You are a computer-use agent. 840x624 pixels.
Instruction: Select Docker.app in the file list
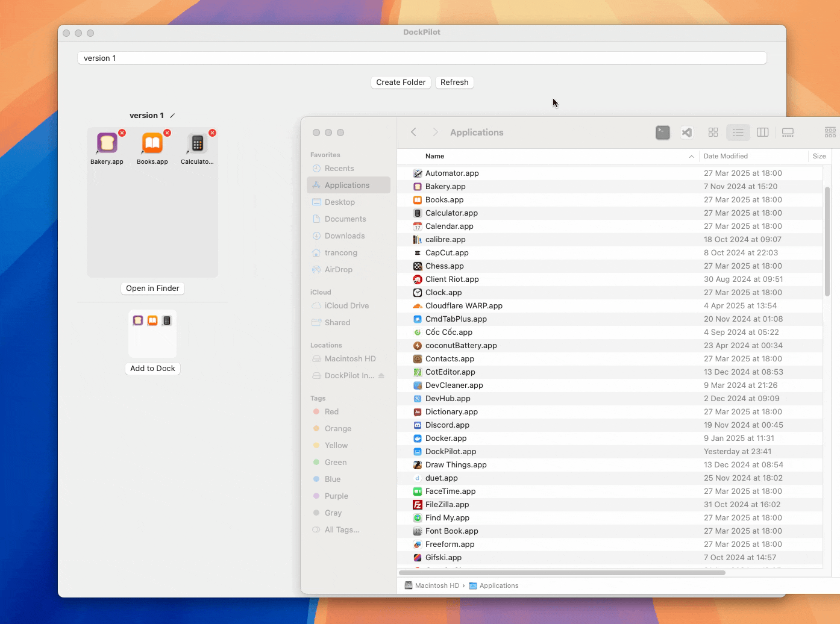610,438
